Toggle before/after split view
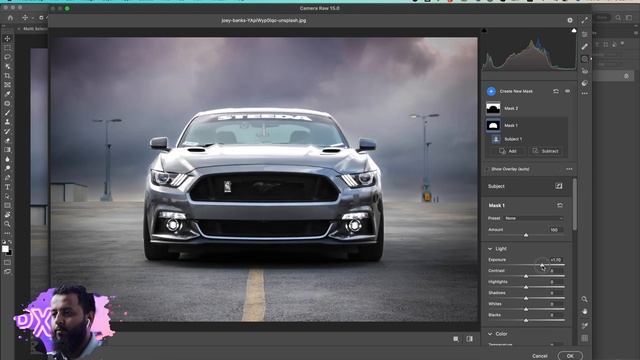Image resolution: width=640 pixels, height=360 pixels. (469, 339)
